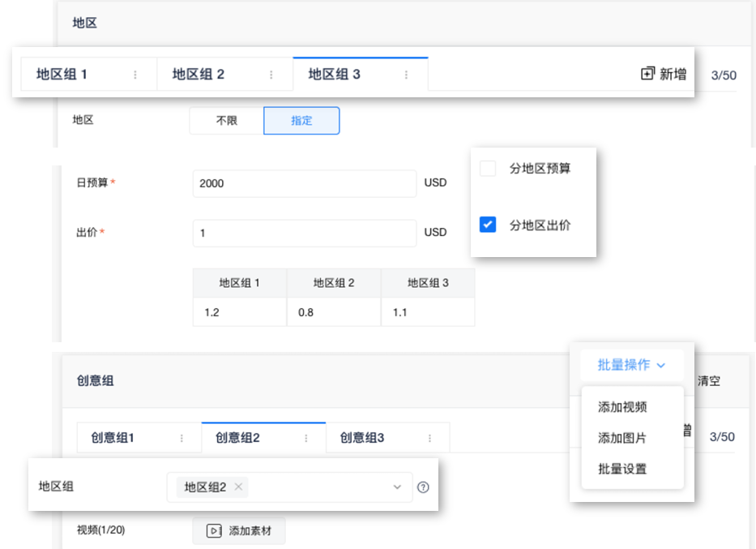This screenshot has width=756, height=549.
Task: Open the kebab menu on 创意组2 tab
Action: (x=306, y=437)
